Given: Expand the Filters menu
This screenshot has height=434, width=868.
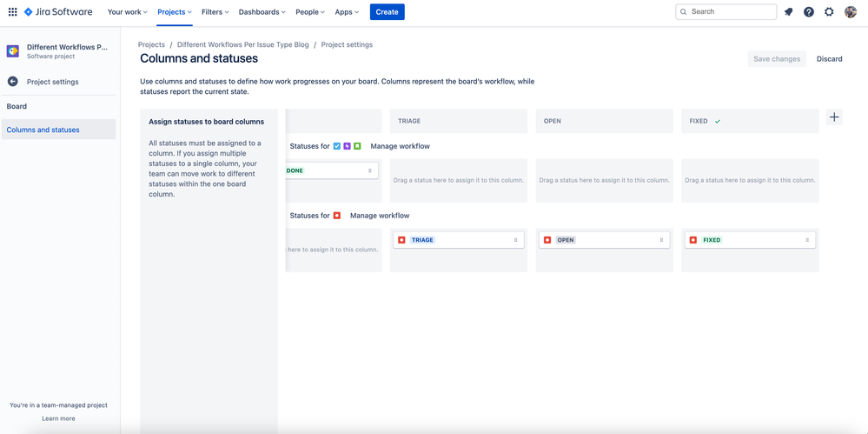Looking at the screenshot, I should pos(215,11).
